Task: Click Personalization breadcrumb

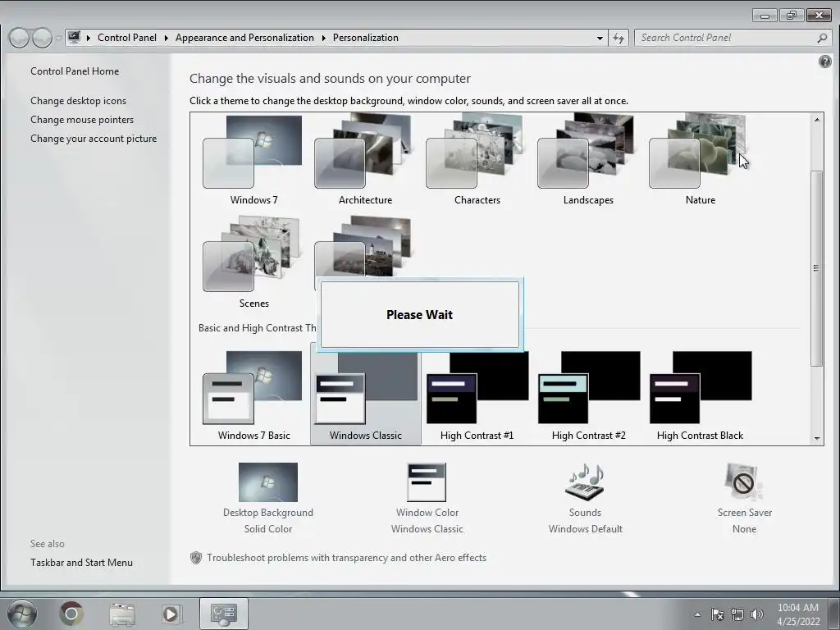Action: [x=365, y=38]
